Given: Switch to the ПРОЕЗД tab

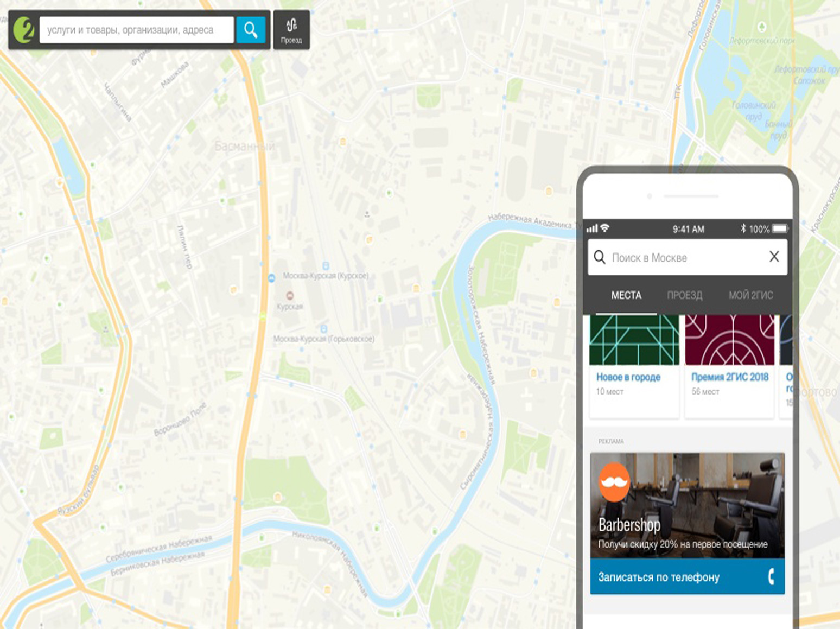Looking at the screenshot, I should 684,295.
